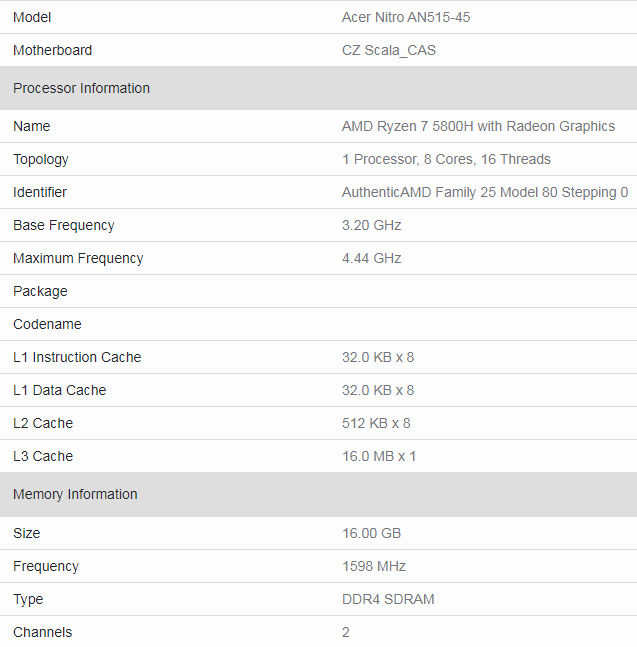The width and height of the screenshot is (637, 647).
Task: Click the 1598 MHz memory frequency value
Action: pyautogui.click(x=374, y=566)
